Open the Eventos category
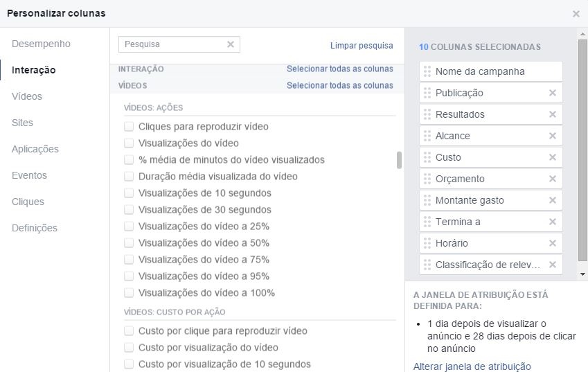This screenshot has height=372, width=588. (29, 175)
